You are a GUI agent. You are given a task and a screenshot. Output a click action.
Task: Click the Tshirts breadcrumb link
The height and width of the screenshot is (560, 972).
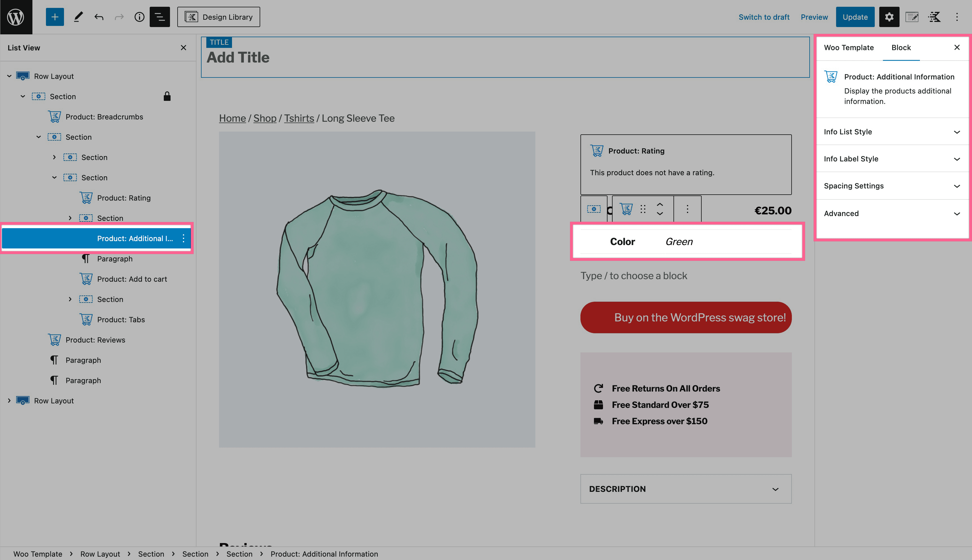tap(299, 119)
